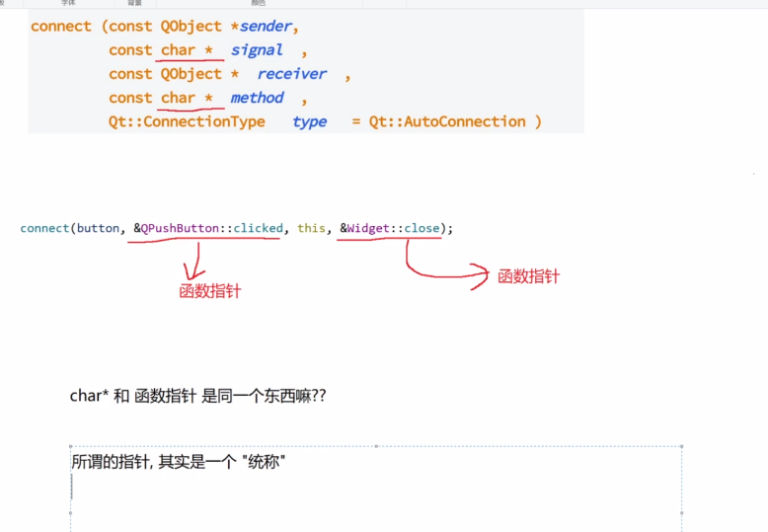
Task: Grab the top-right corner handle of the text box
Action: (x=681, y=446)
